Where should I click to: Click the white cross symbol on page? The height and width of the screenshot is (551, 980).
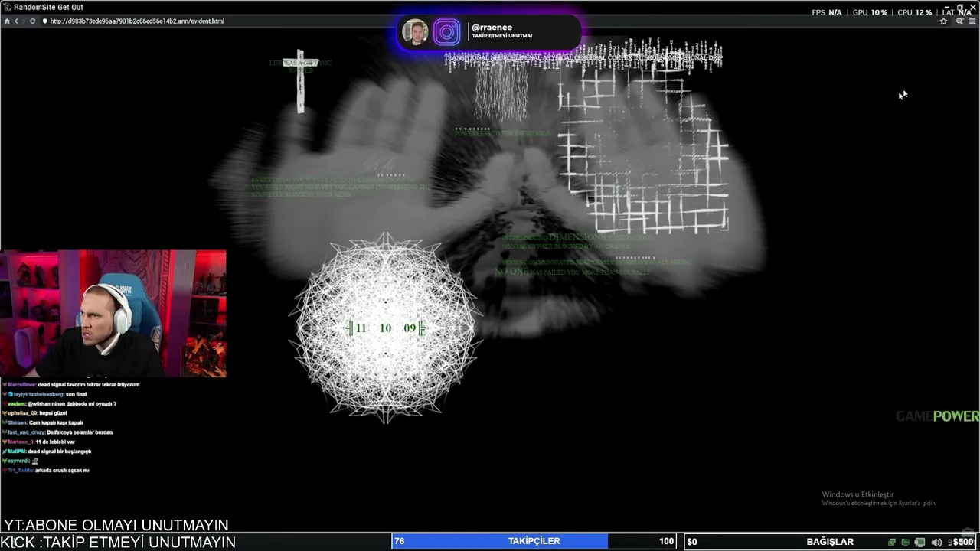point(300,81)
